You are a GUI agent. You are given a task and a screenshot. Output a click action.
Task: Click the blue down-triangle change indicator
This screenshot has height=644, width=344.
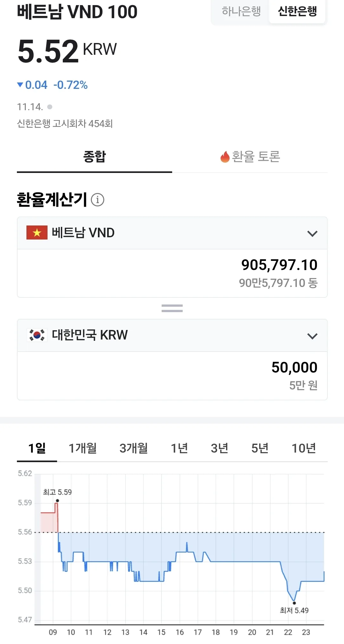pos(20,85)
